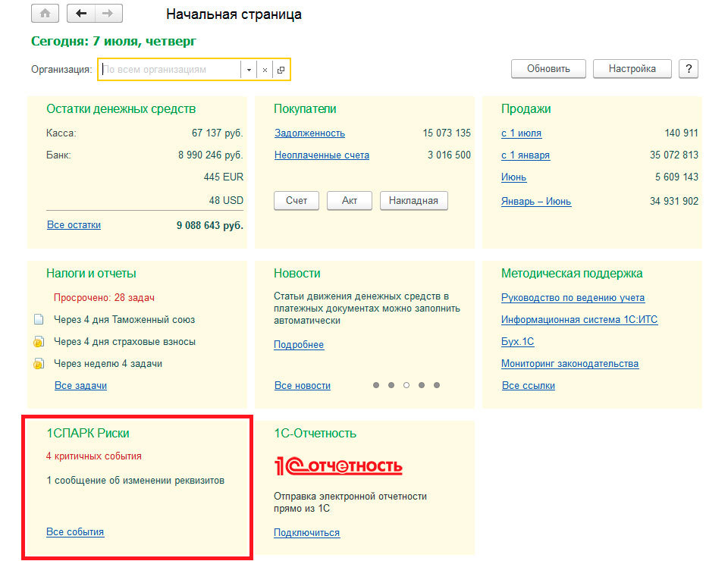The width and height of the screenshot is (728, 561).
Task: Clear the organization field with X
Action: pyautogui.click(x=265, y=70)
